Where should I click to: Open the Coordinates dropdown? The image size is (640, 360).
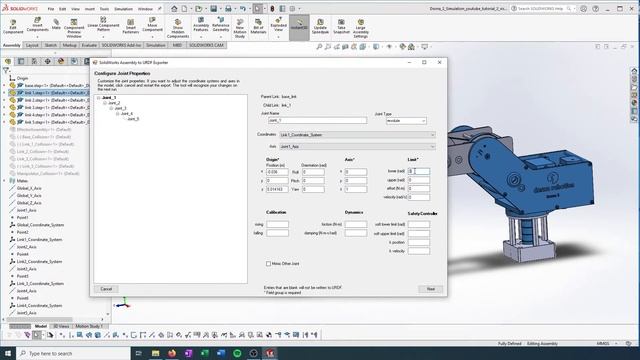coord(357,135)
